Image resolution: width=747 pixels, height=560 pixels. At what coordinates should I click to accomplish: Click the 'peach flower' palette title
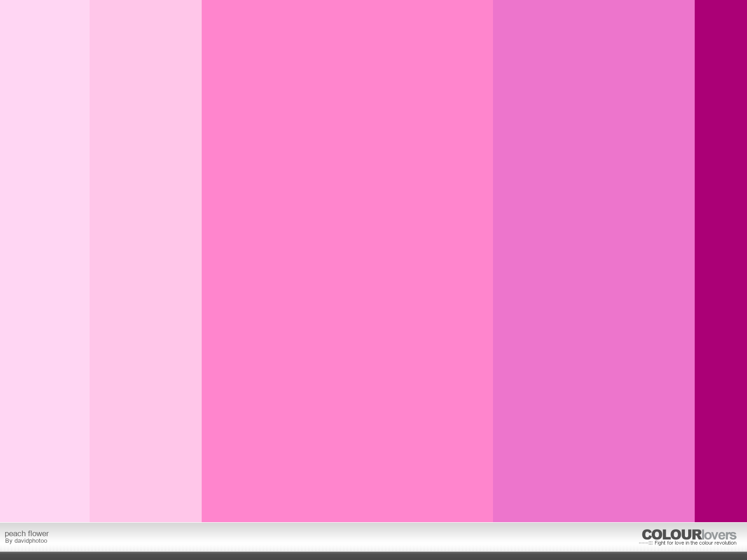27,533
